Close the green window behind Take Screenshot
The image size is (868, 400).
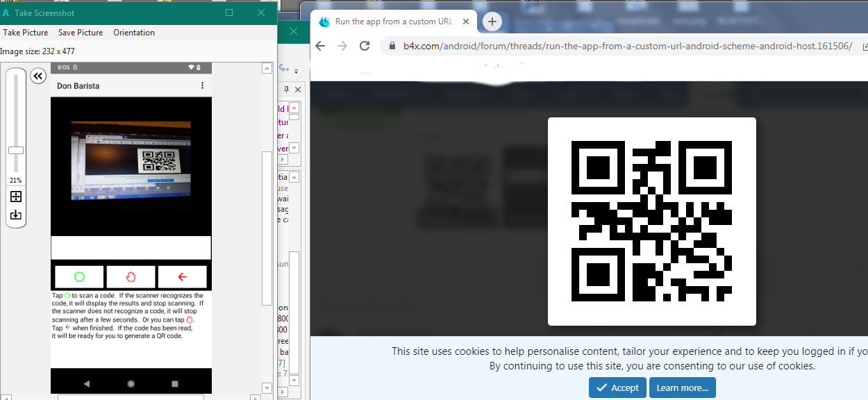pos(294,31)
